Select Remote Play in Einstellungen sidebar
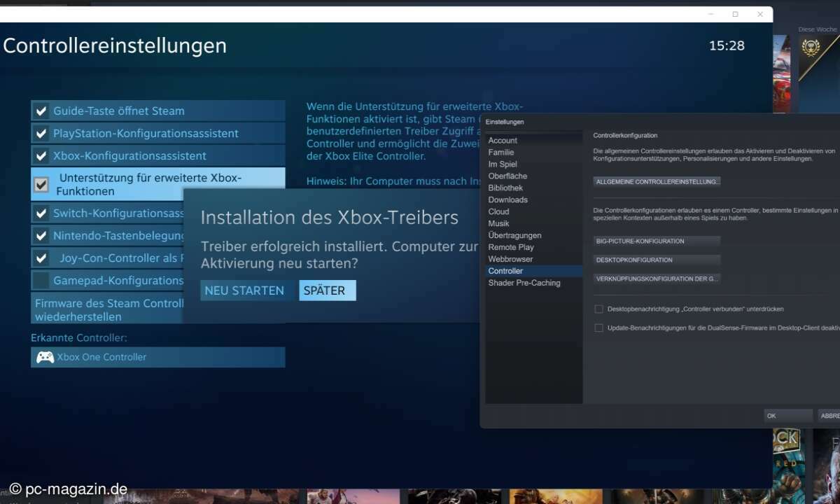The image size is (840, 504). 511,248
